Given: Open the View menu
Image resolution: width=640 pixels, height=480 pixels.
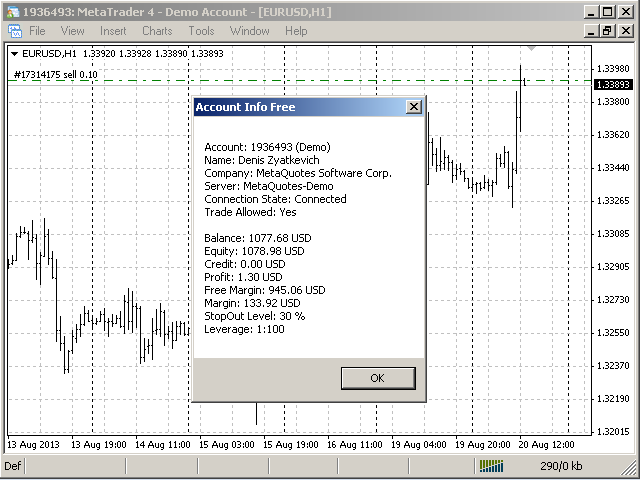Looking at the screenshot, I should (x=72, y=31).
